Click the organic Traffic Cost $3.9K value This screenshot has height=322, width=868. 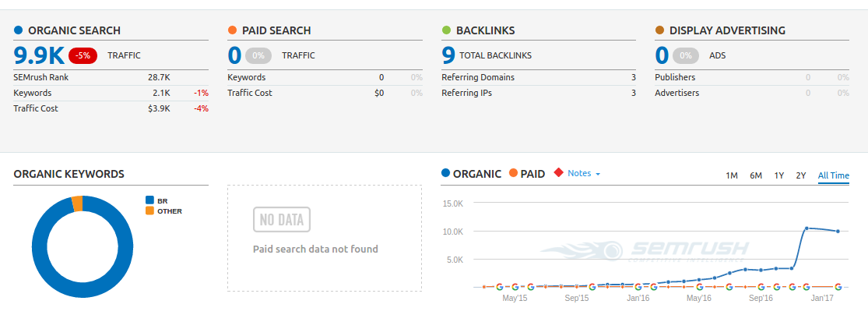[159, 108]
